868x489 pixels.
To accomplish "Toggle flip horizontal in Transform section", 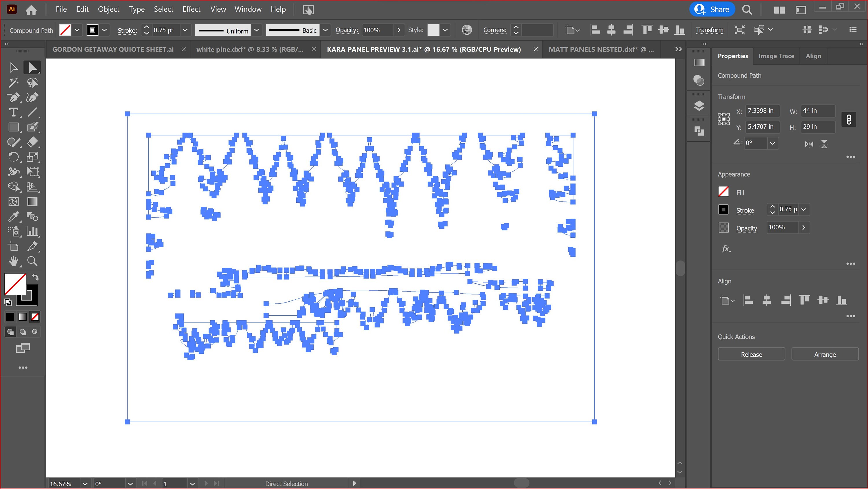I will point(809,144).
